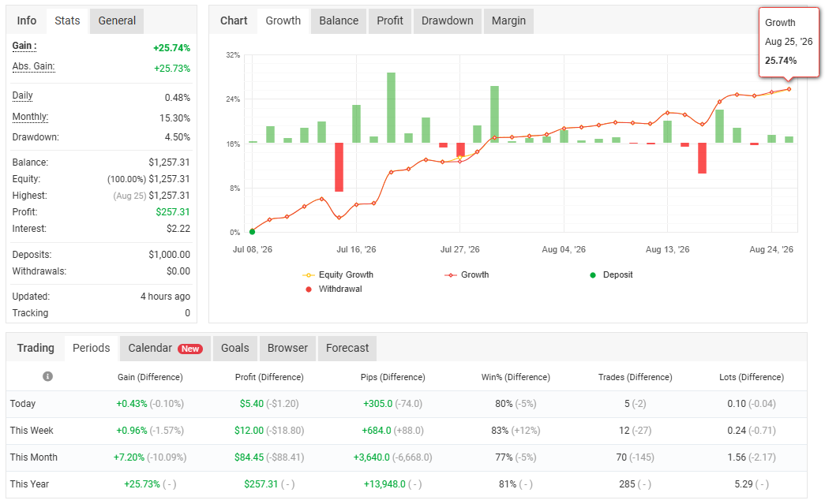Click the 25.74% growth tooltip value
Viewport: 825px width, 504px height.
pos(781,61)
